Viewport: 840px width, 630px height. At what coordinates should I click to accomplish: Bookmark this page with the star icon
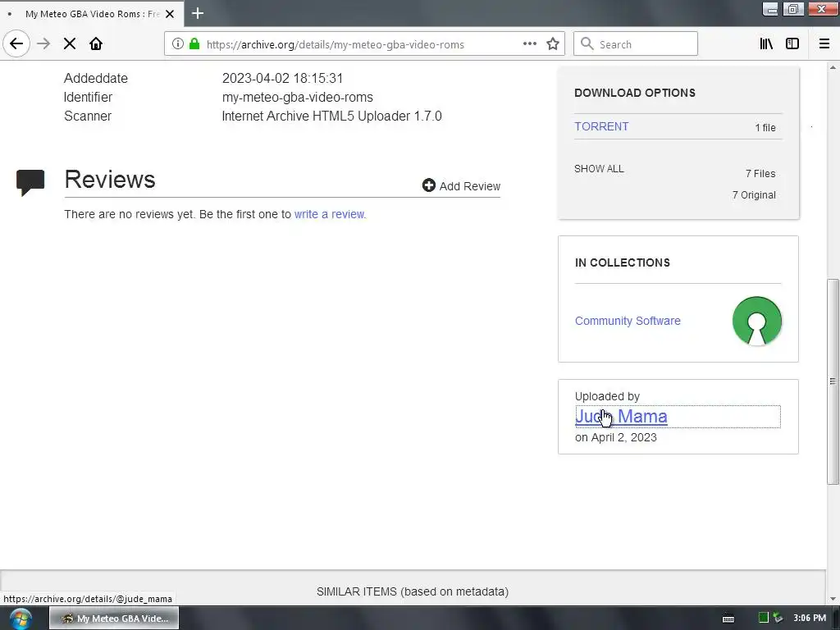tap(553, 44)
